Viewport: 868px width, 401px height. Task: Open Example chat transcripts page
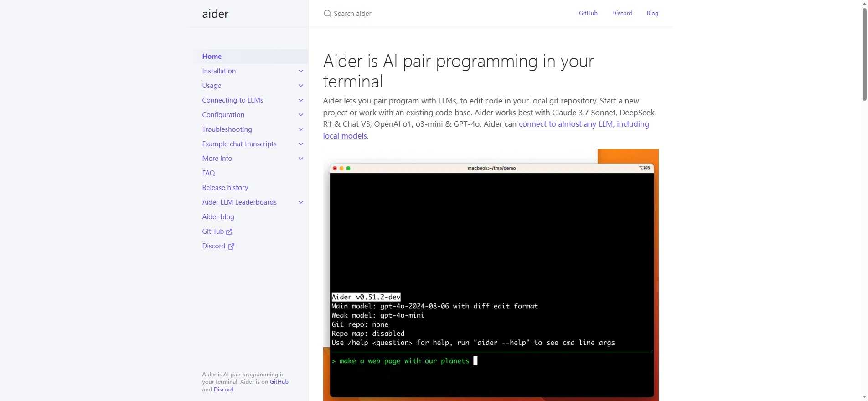tap(239, 144)
